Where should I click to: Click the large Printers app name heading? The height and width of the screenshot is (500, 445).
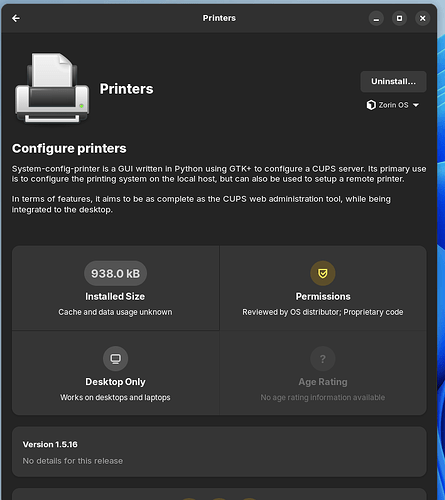127,89
